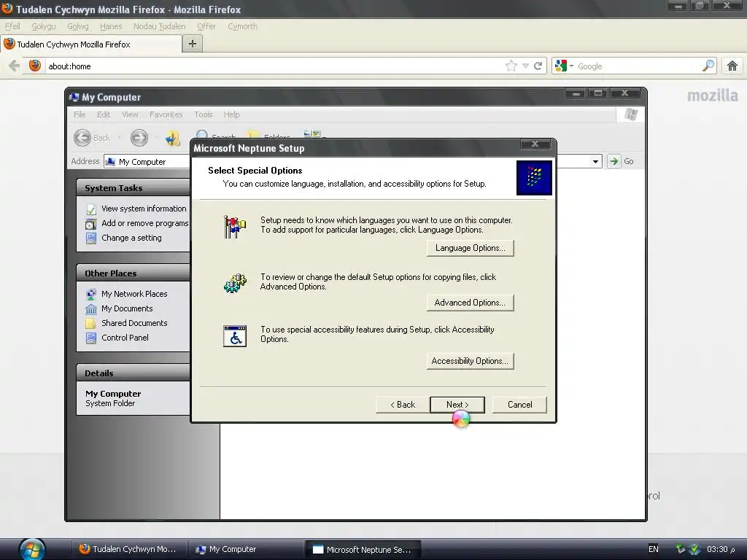Click the accessibility wheelchair icon
The height and width of the screenshot is (560, 747).
(235, 335)
